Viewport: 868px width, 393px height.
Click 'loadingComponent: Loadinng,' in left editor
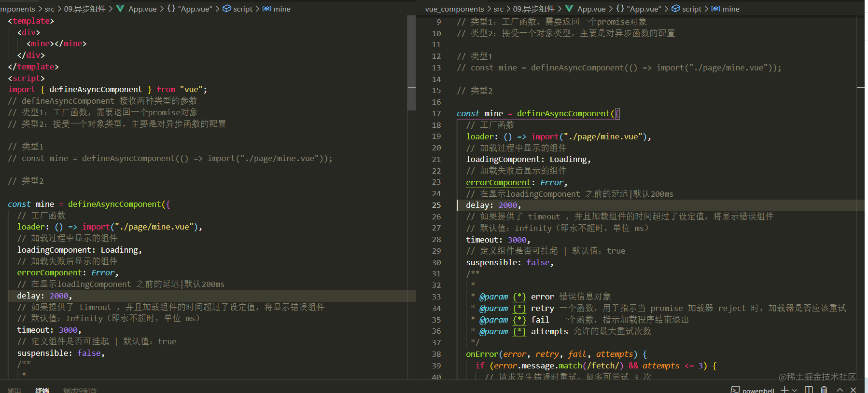(79, 250)
